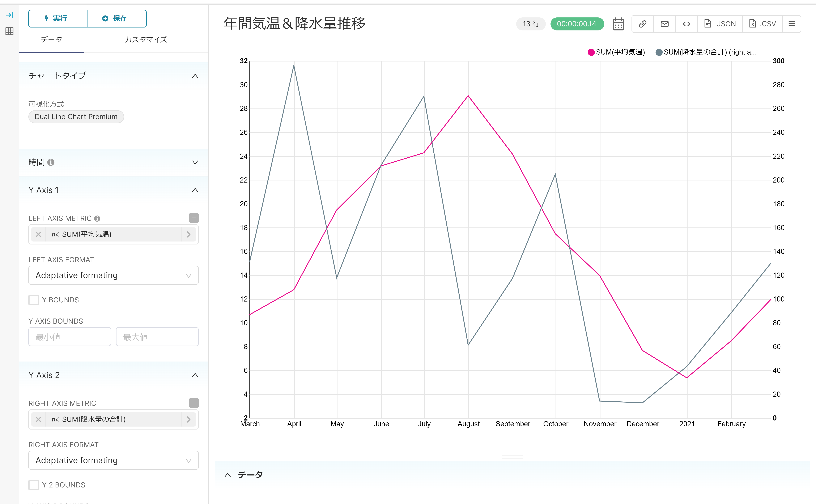Show info for LEFT AXIS METRIC
Screen dimensions: 816x504
[97, 219]
